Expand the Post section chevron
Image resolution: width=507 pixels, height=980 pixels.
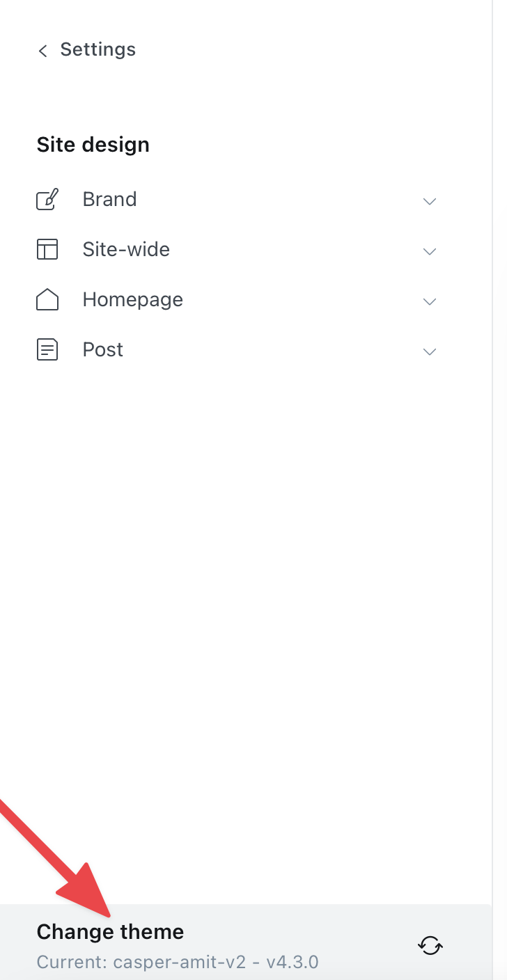pos(430,351)
